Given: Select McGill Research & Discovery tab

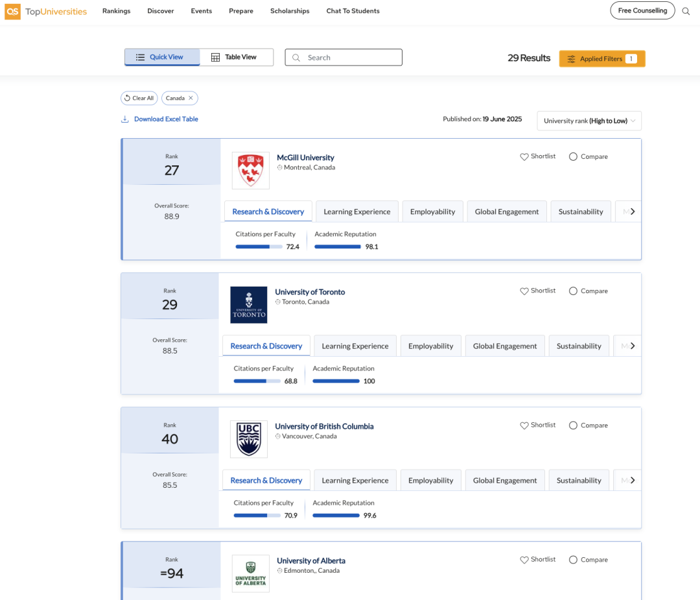Looking at the screenshot, I should pos(268,211).
